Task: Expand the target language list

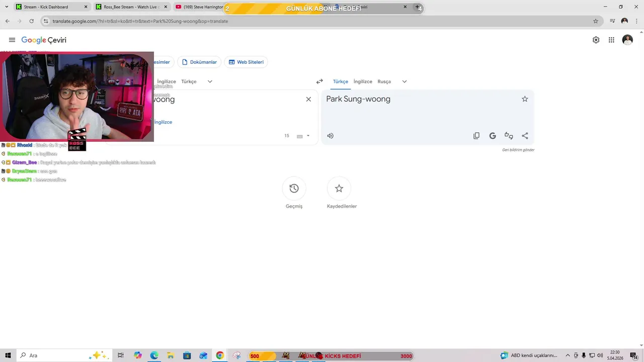Action: pos(404,81)
